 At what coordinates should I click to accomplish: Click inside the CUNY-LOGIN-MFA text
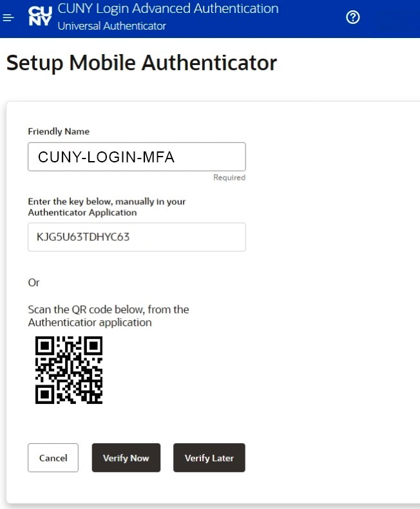click(106, 157)
